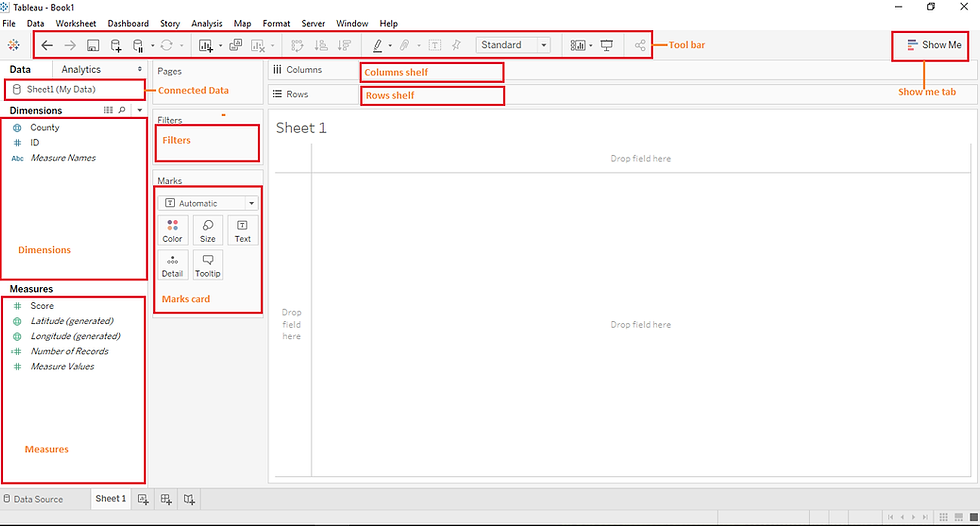Viewport: 980px width, 526px height.
Task: Click the view data grid icon in Dimensions
Action: coord(108,110)
